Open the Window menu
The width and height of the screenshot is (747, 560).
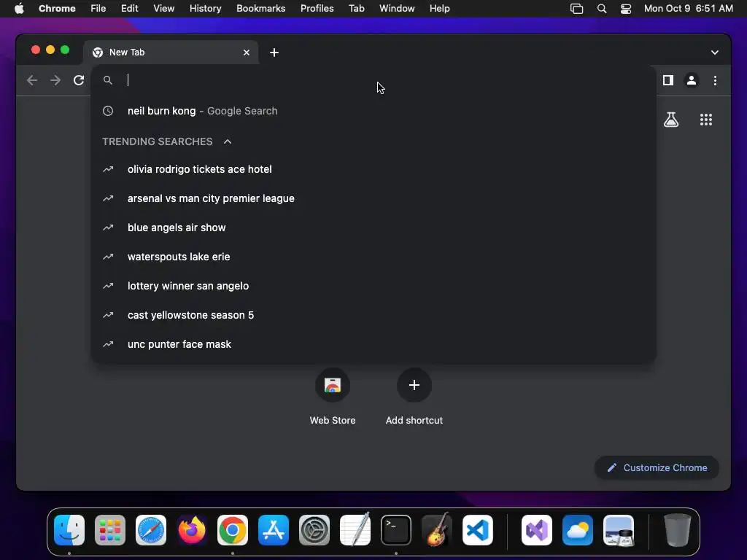[397, 9]
